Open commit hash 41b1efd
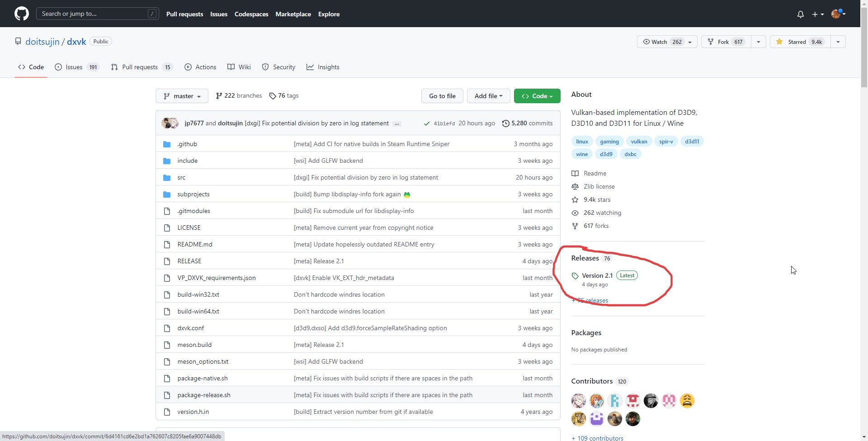This screenshot has width=868, height=441. click(444, 123)
